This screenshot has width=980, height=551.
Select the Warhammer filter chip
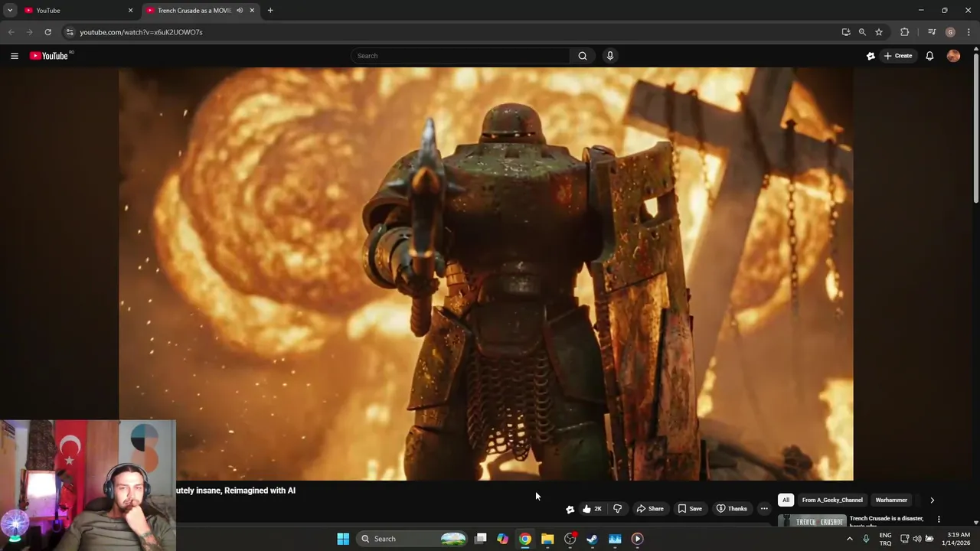[891, 500]
